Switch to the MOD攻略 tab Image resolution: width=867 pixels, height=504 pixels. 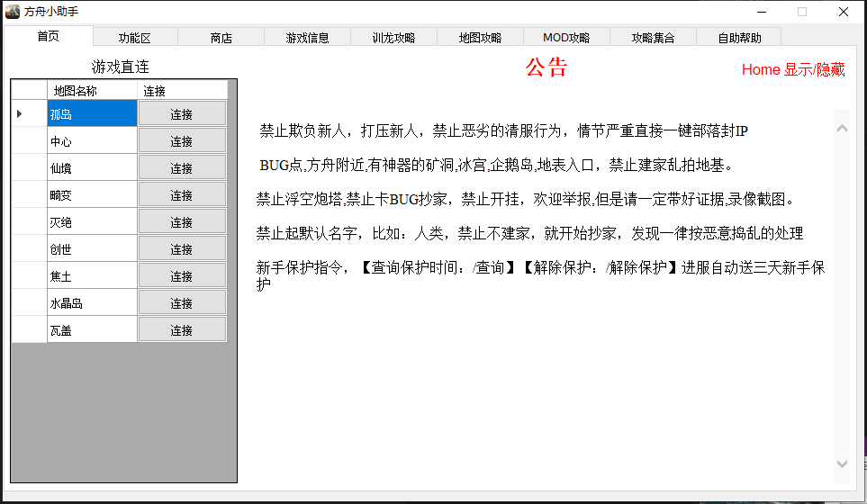566,38
